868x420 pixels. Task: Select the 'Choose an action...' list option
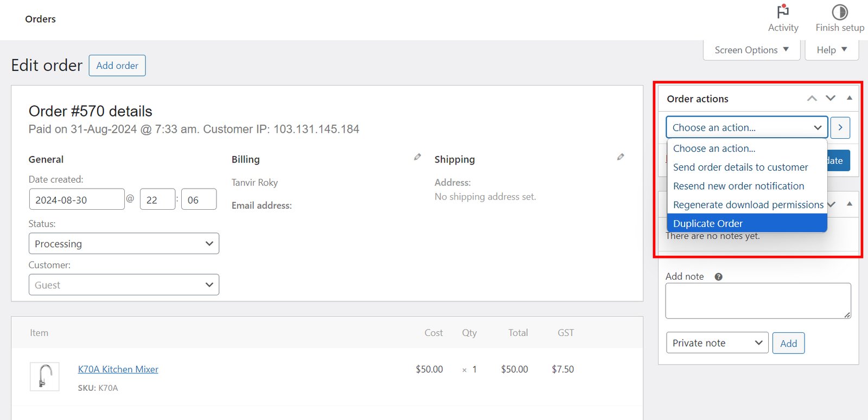[x=747, y=148]
